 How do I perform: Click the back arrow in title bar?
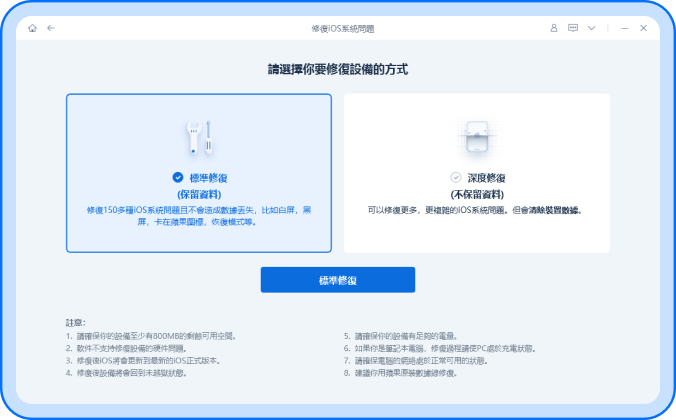51,28
